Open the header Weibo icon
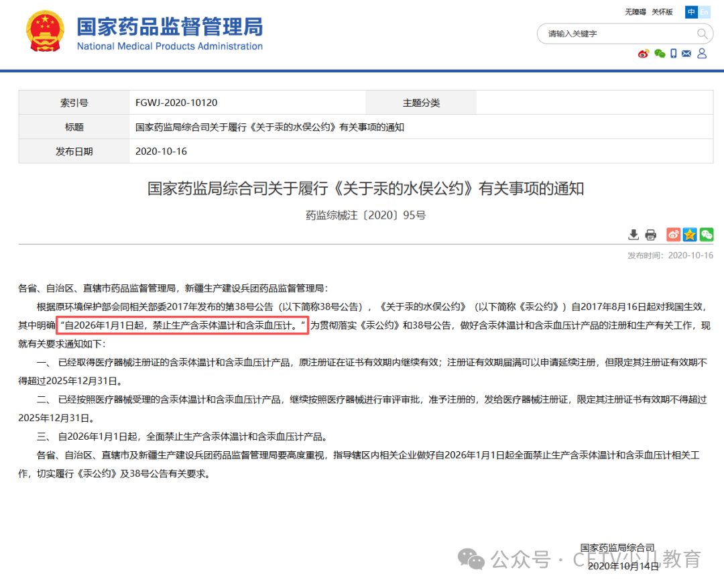Viewport: 724px width, 588px height. (644, 54)
